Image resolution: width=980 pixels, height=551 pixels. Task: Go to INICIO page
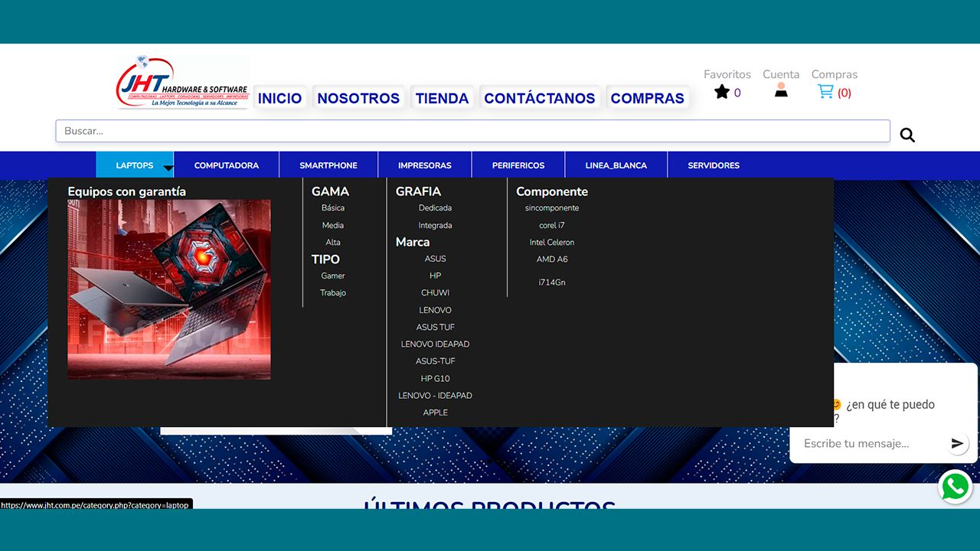[279, 98]
